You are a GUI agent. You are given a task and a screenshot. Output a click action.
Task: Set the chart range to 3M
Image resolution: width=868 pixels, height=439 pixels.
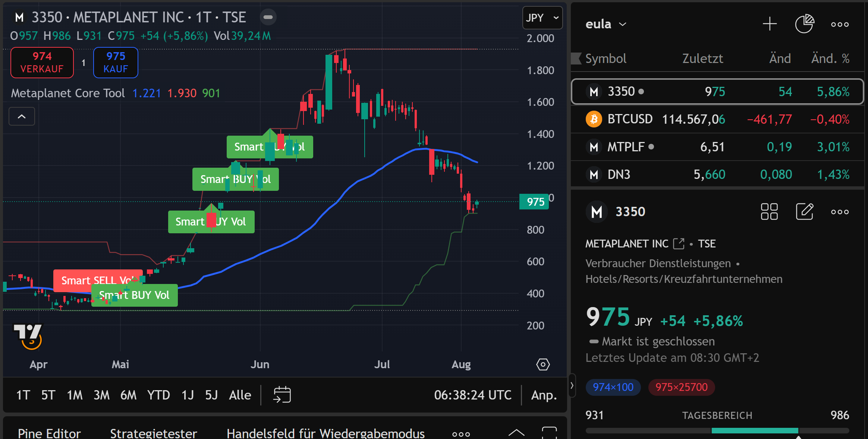tap(101, 395)
